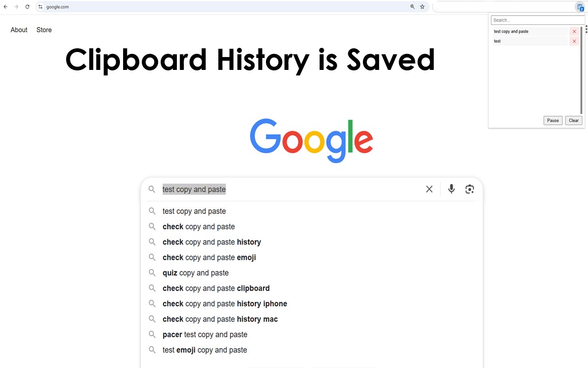Viewport: 588px width, 368px height.
Task: Open Google Lens image search
Action: [x=469, y=189]
